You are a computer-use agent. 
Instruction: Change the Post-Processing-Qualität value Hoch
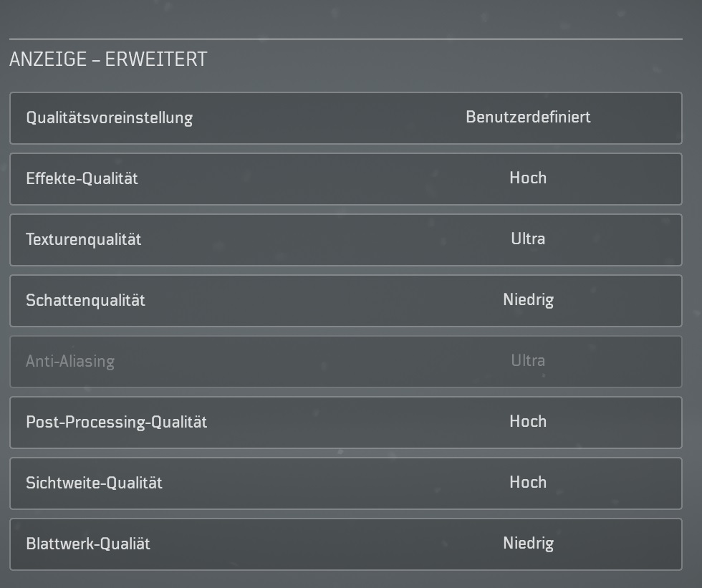(x=528, y=421)
